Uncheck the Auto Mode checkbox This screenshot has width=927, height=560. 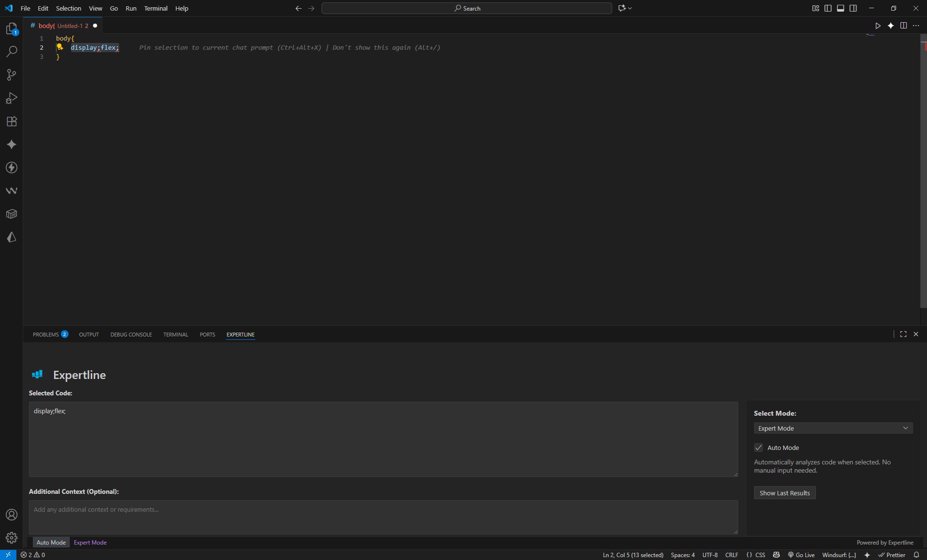point(758,448)
